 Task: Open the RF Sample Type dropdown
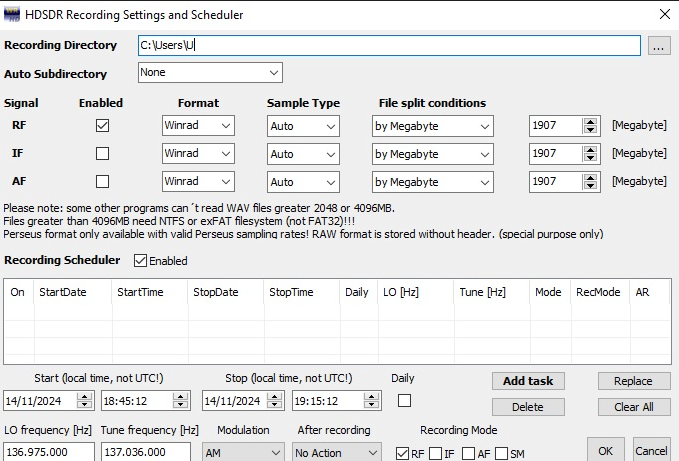click(x=303, y=126)
